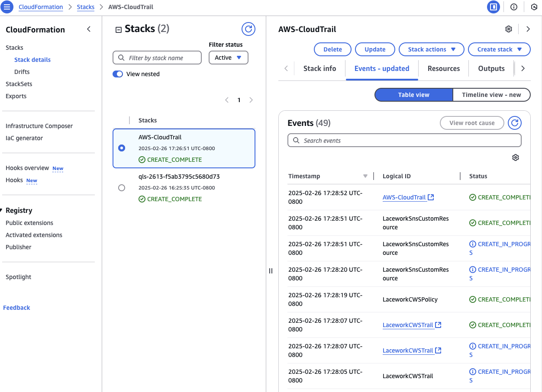Open IaC generator
542x392 pixels.
(24, 138)
